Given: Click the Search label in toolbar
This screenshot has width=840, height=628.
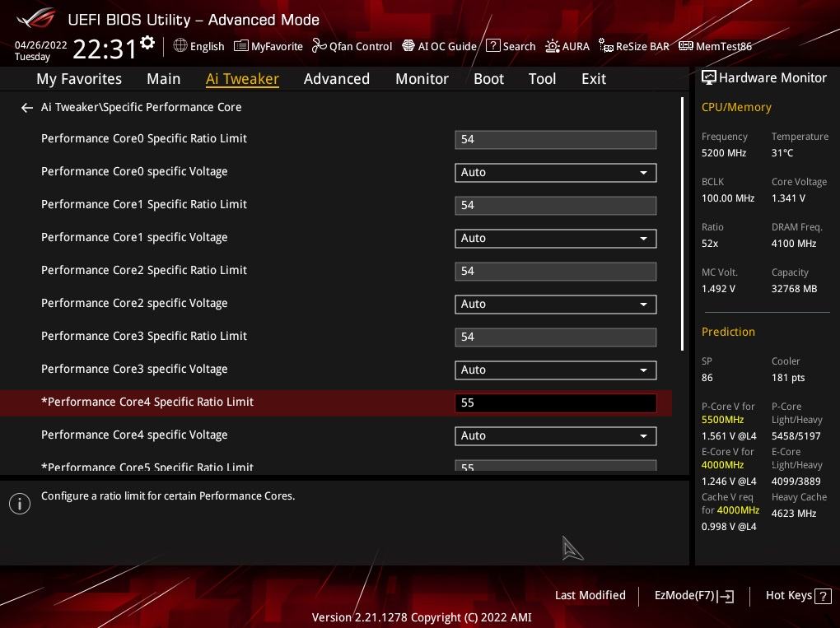Looking at the screenshot, I should point(519,47).
